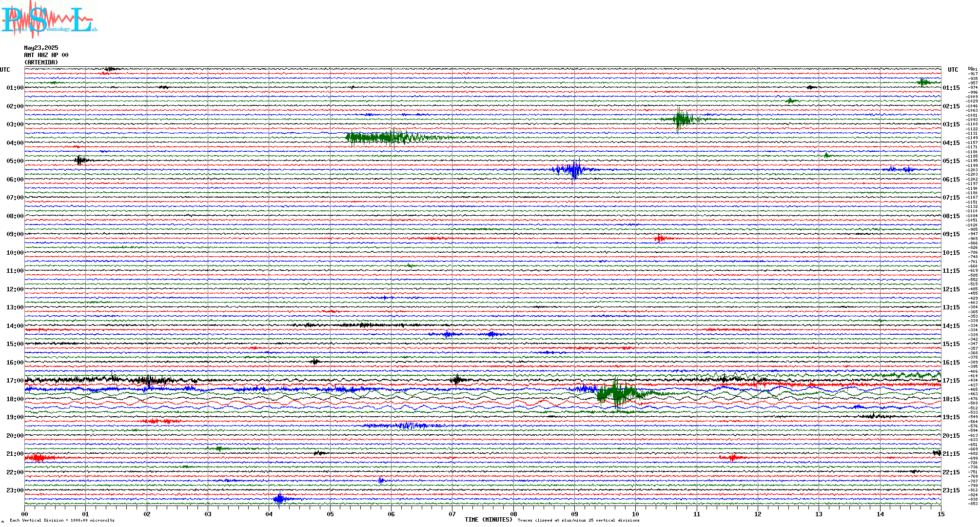Click the 16:00 hour label

tap(15, 363)
